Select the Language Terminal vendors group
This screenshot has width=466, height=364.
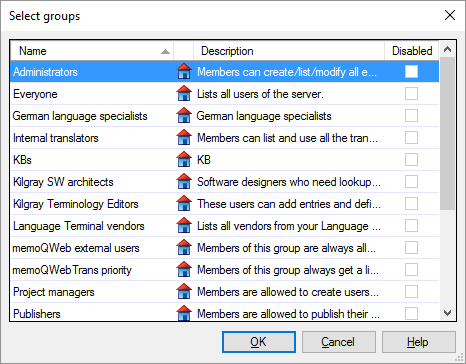(x=79, y=226)
